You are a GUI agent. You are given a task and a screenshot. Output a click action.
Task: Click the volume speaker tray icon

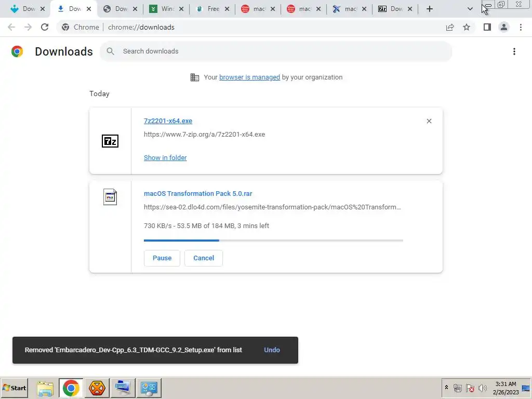pos(482,388)
